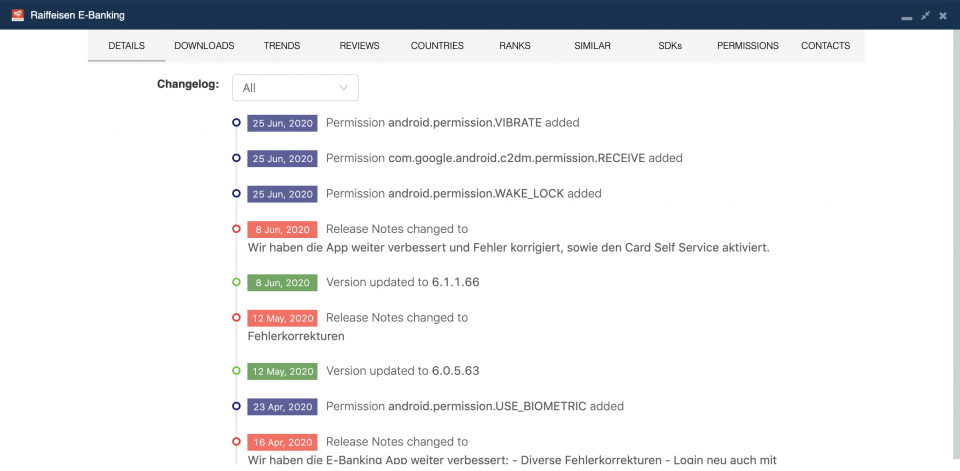Click the Changelog dropdown chevron arrow
Viewport: 960px width, 471px height.
coord(343,88)
